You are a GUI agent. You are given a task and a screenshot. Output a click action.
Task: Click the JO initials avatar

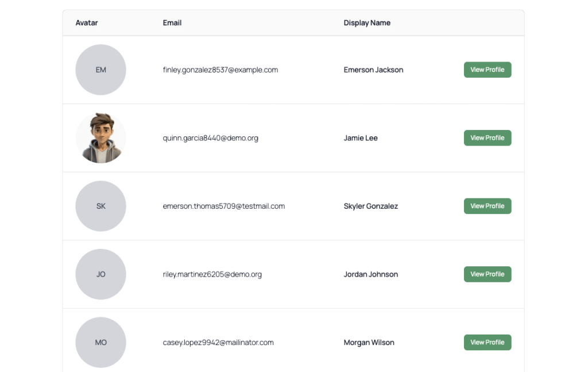tap(100, 274)
